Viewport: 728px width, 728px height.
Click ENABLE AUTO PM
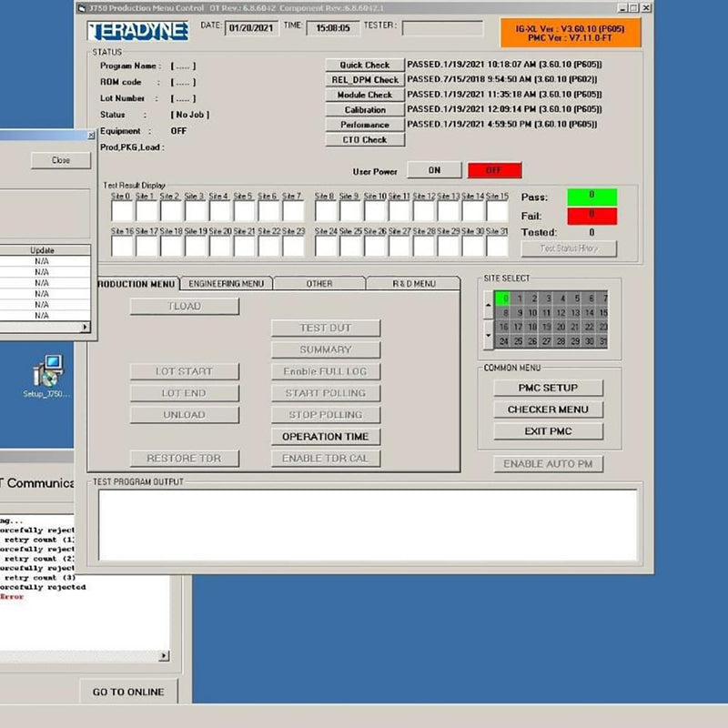pos(549,464)
